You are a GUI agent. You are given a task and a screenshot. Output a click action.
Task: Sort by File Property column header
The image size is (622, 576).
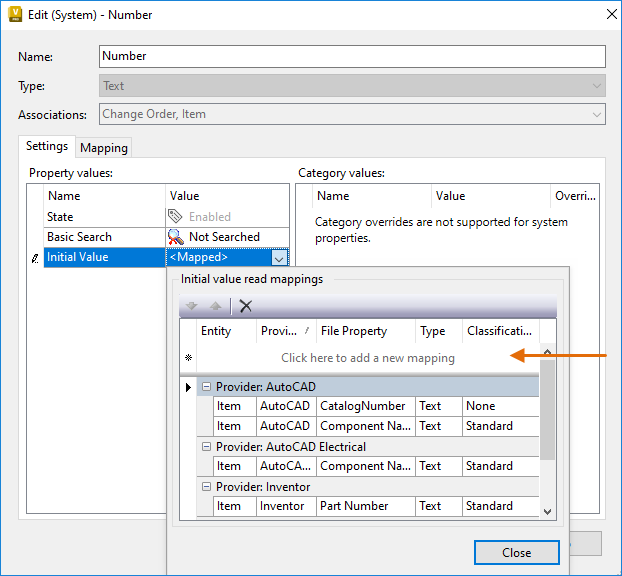click(365, 331)
